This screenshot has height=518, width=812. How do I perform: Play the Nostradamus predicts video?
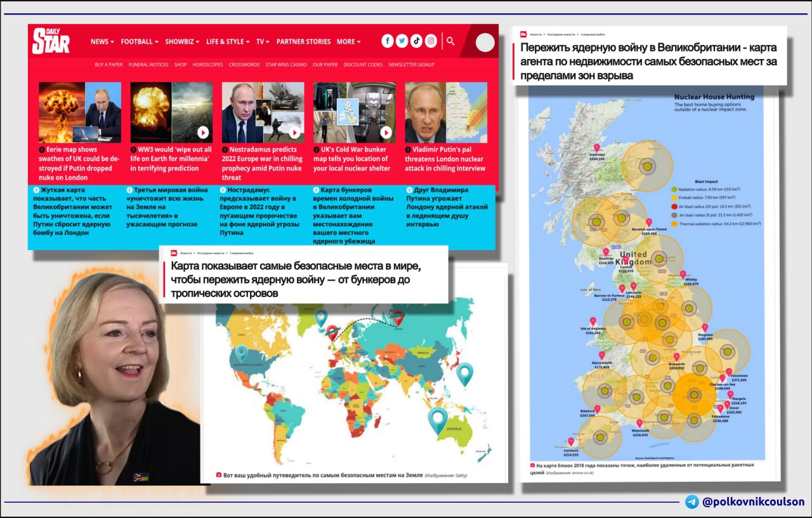[294, 132]
